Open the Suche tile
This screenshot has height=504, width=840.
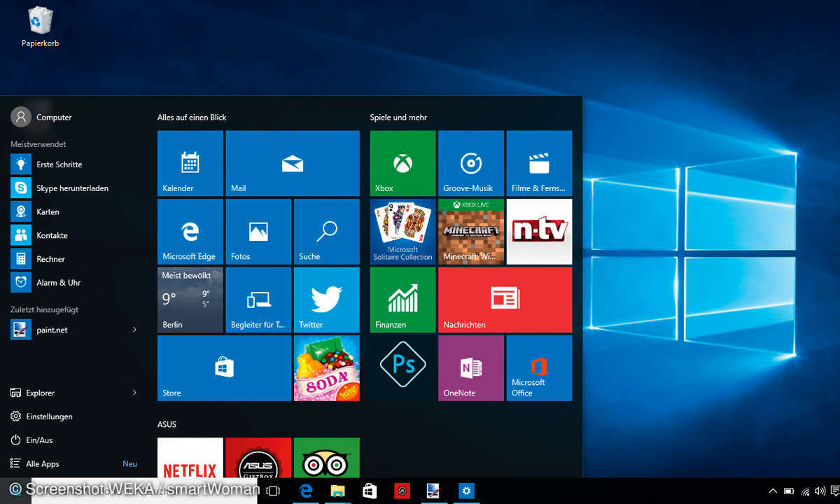point(326,231)
